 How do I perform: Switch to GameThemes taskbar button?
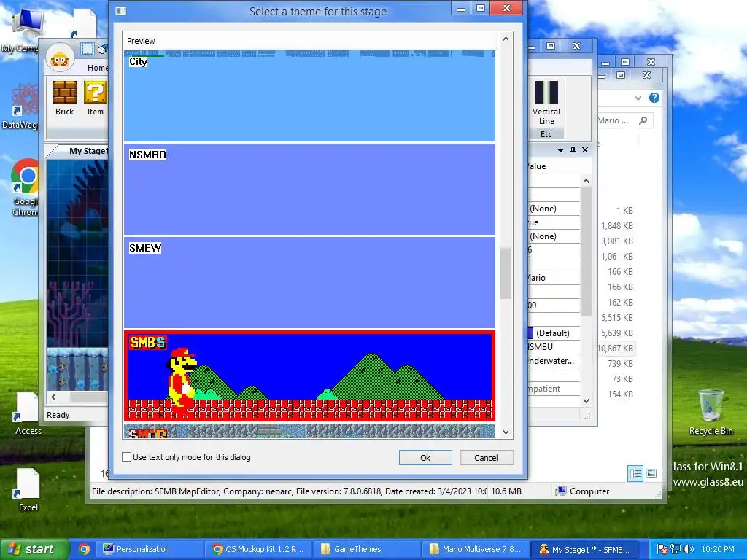coord(368,549)
